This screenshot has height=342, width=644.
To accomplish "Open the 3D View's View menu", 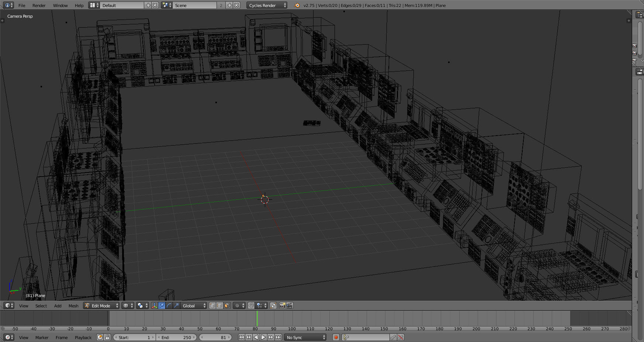I will 24,306.
